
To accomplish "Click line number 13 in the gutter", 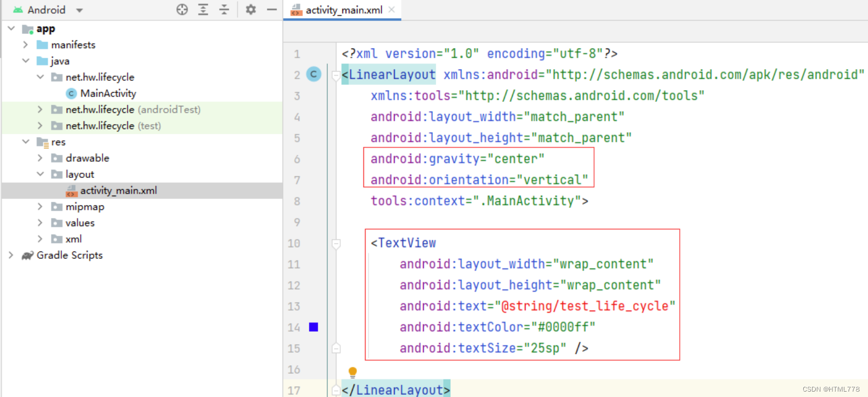I will [294, 306].
